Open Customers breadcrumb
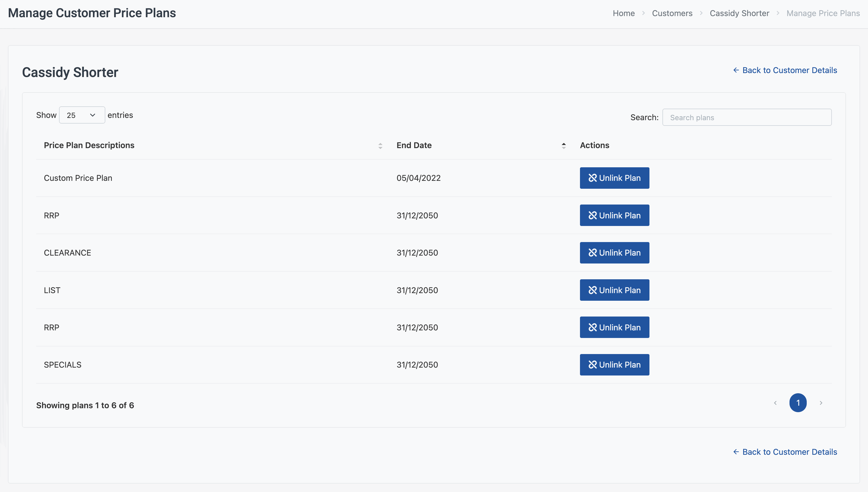The image size is (868, 492). (x=672, y=13)
